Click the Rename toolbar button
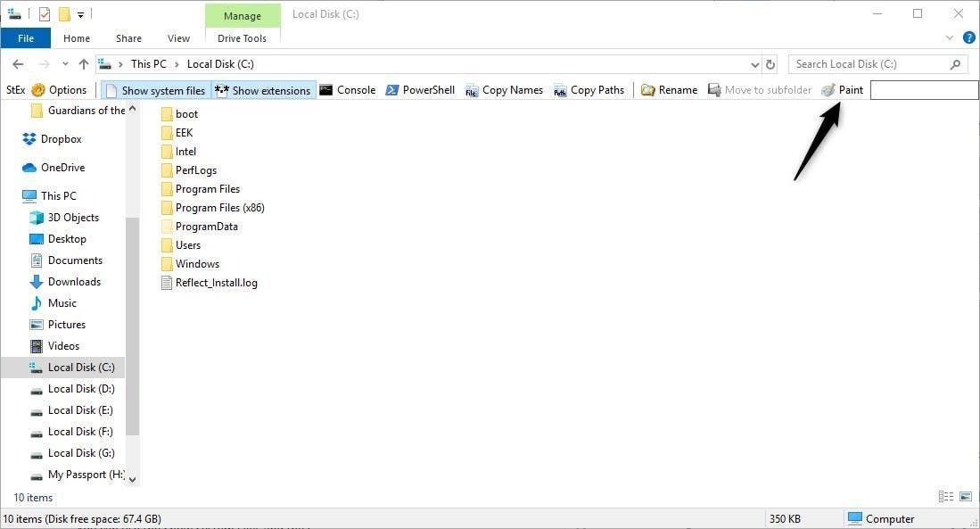980x529 pixels. (670, 90)
